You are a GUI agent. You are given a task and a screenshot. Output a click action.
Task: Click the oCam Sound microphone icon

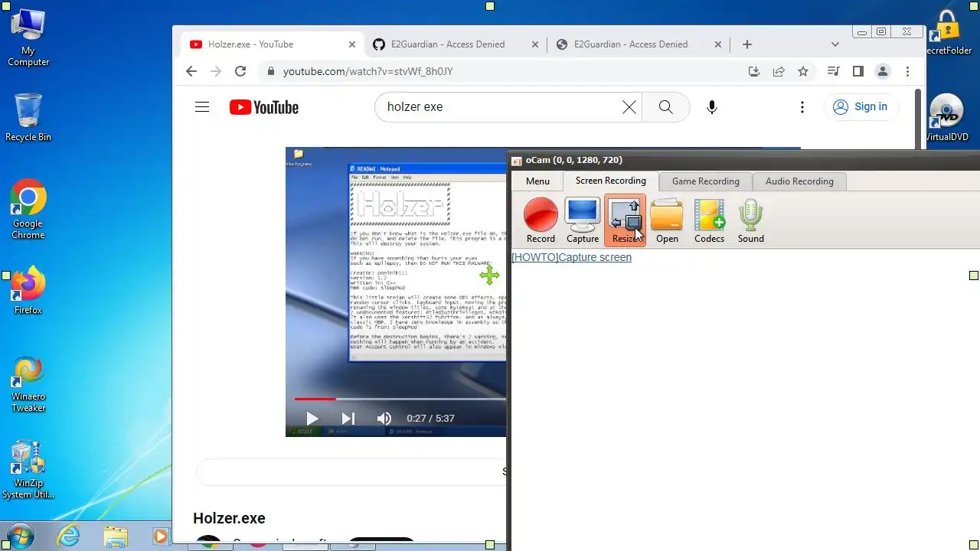click(x=751, y=220)
